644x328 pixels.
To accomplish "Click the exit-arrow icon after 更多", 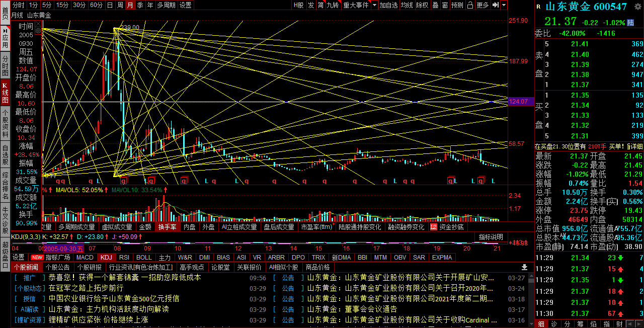I will [496, 5].
